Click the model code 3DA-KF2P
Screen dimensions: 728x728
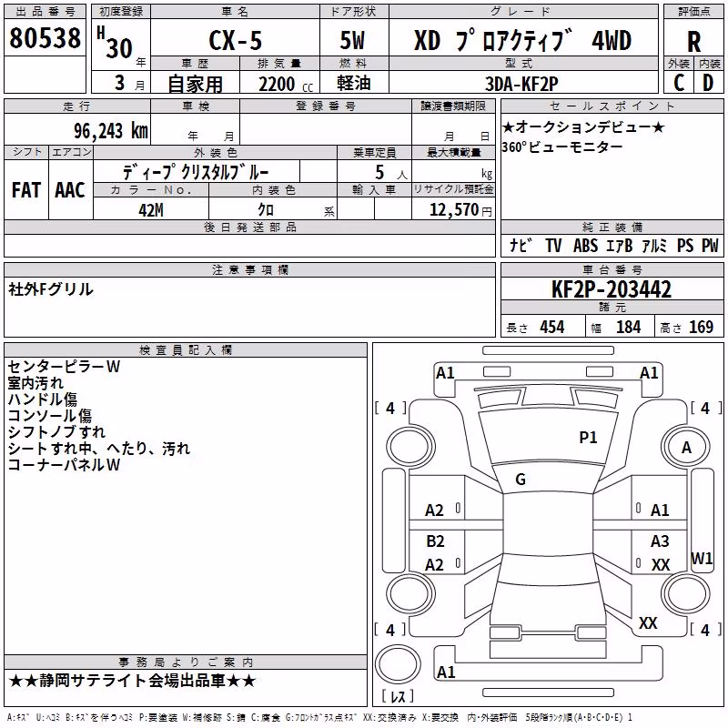pyautogui.click(x=521, y=84)
